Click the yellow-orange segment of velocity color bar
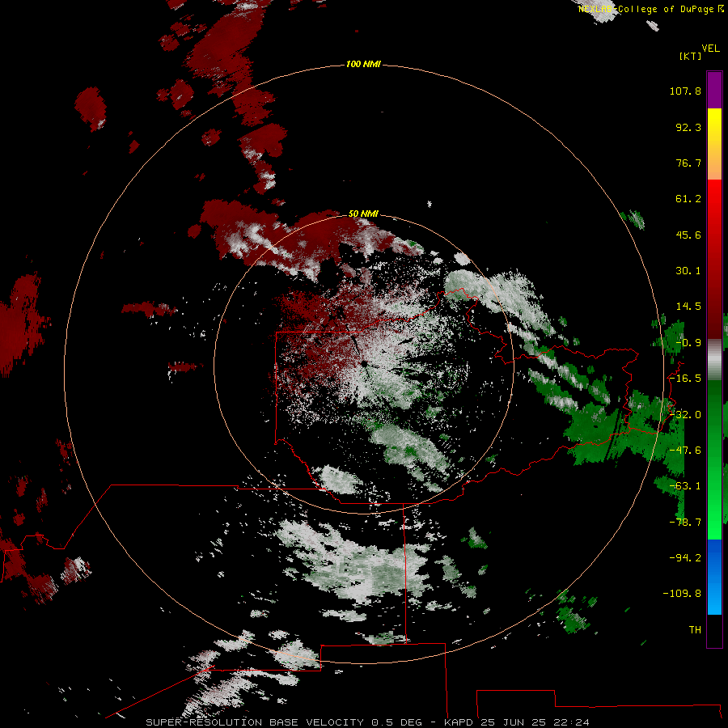The height and width of the screenshot is (728, 728). tap(714, 144)
